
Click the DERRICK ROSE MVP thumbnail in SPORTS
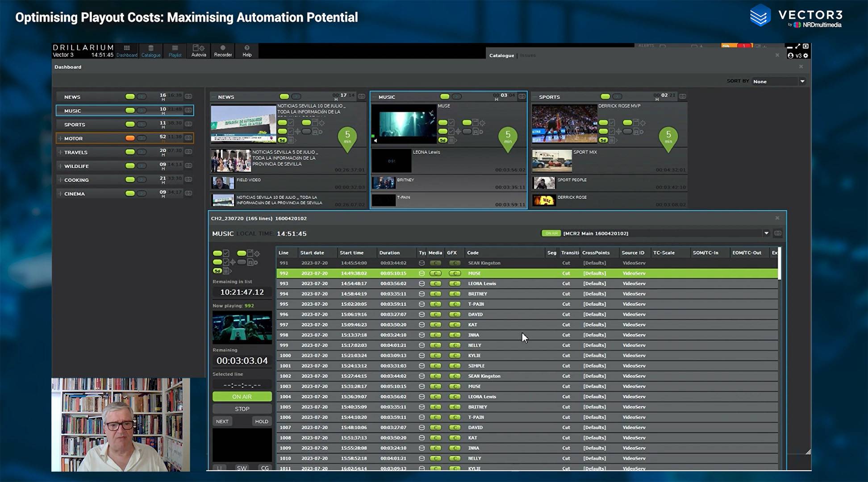point(564,124)
